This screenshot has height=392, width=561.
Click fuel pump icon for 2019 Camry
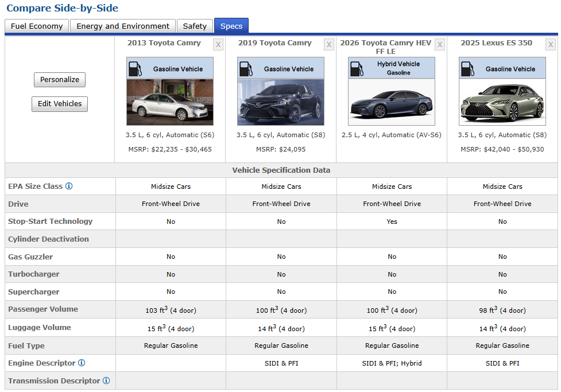click(246, 68)
